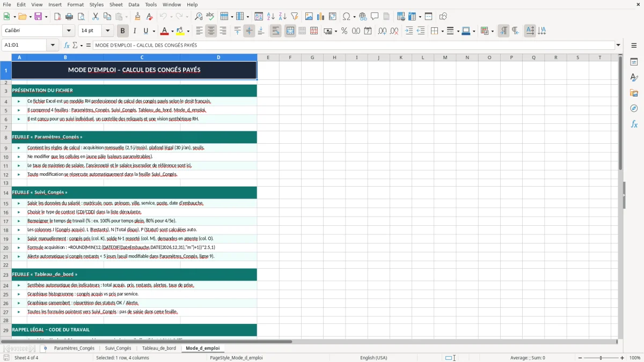Open the sidebar Styles panel
The height and width of the screenshot is (362, 644).
[634, 78]
